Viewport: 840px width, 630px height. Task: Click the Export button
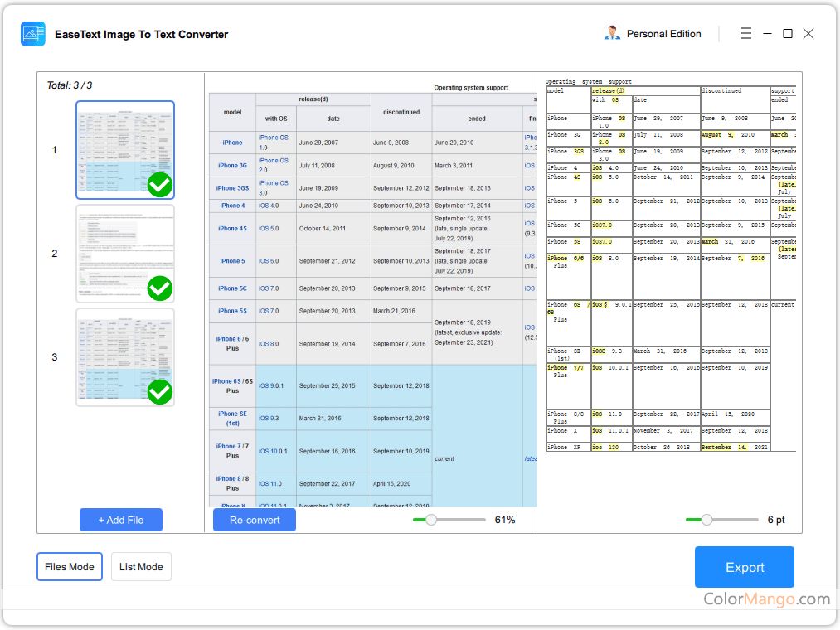click(x=744, y=567)
